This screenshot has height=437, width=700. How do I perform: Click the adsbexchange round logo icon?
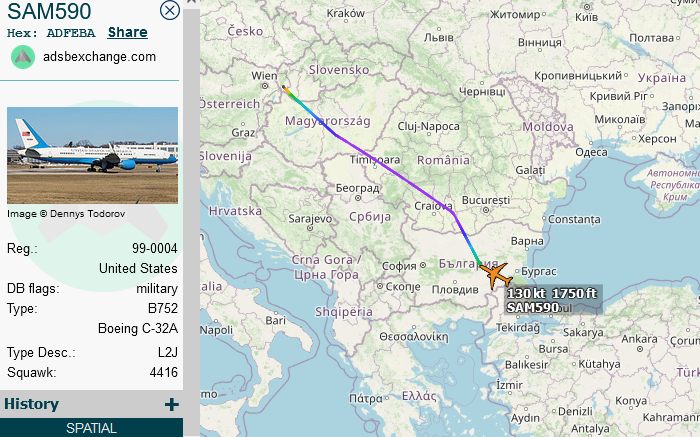23,57
